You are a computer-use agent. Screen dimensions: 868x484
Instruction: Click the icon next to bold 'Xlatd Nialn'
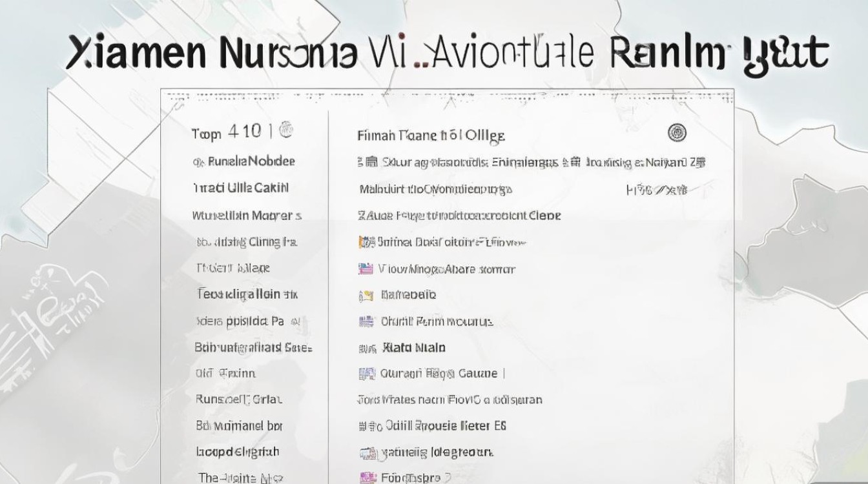pyautogui.click(x=367, y=348)
